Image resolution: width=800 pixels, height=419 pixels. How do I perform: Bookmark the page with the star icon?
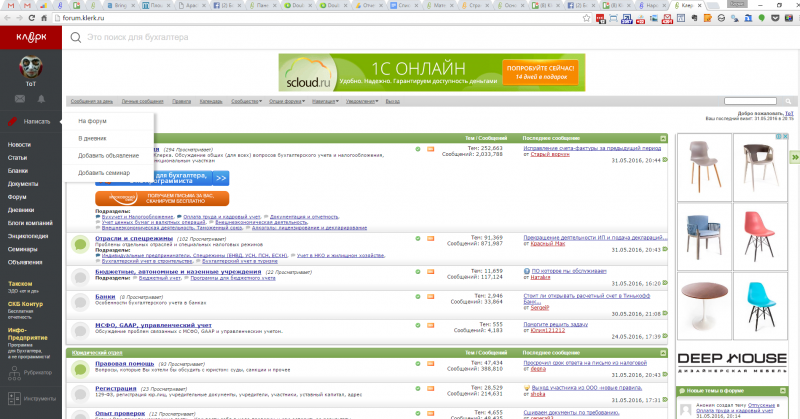[x=586, y=18]
